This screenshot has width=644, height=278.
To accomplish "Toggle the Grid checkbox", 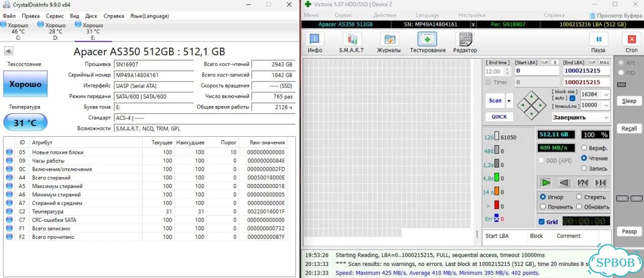I will coord(541,222).
